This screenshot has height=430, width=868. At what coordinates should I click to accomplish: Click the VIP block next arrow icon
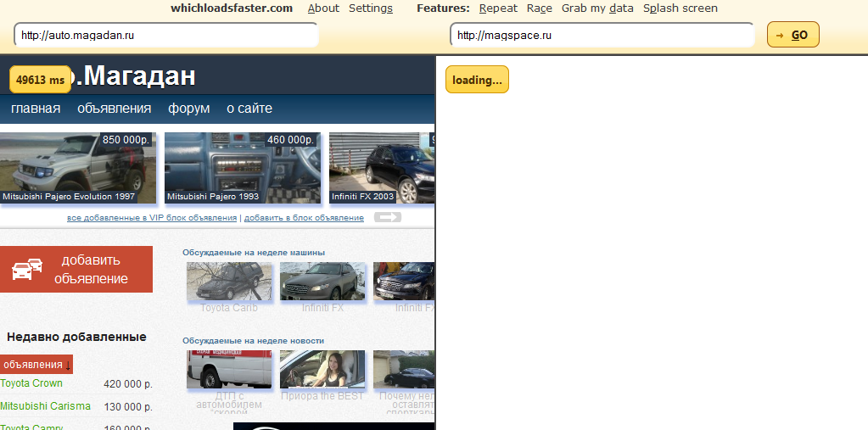coord(388,218)
